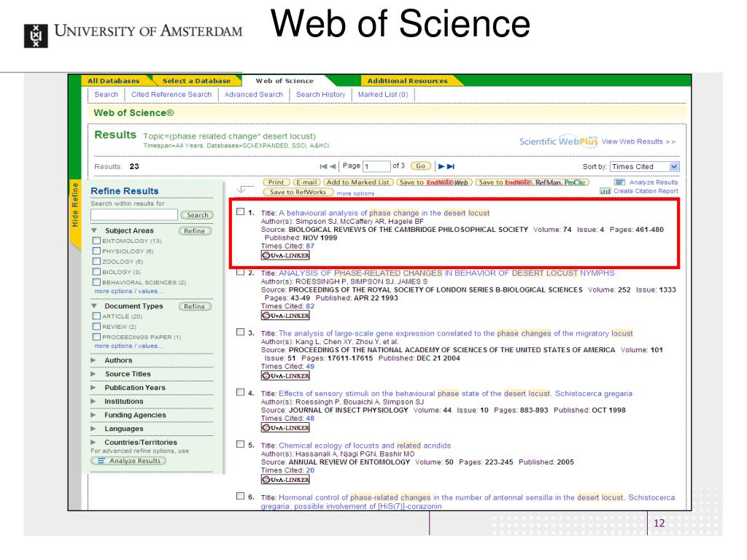Viewport: 747px width, 560px height.
Task: Expand the Institutions refine section
Action: point(94,402)
